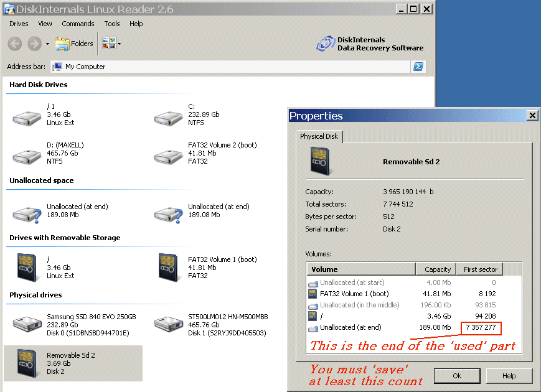Click the 7 744 512 total sectors value
This screenshot has height=392, width=541.
(398, 204)
